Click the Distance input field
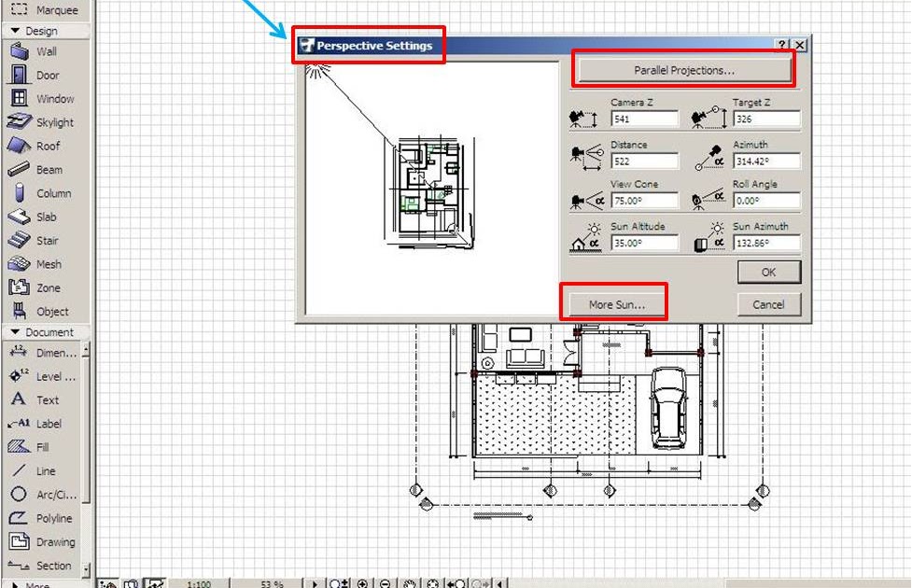 coord(644,161)
